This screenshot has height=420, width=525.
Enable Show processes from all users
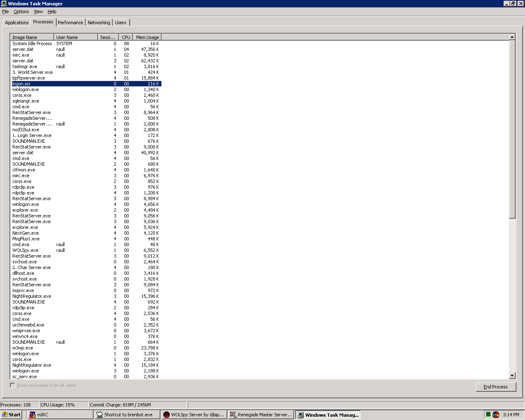pyautogui.click(x=13, y=386)
